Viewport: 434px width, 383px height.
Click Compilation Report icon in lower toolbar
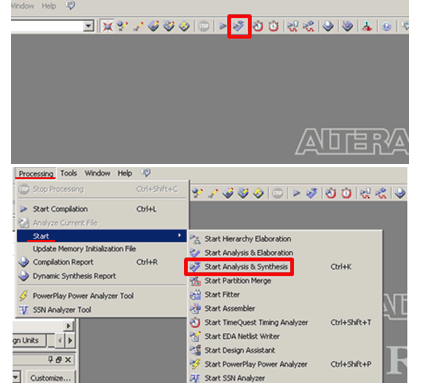pos(400,193)
